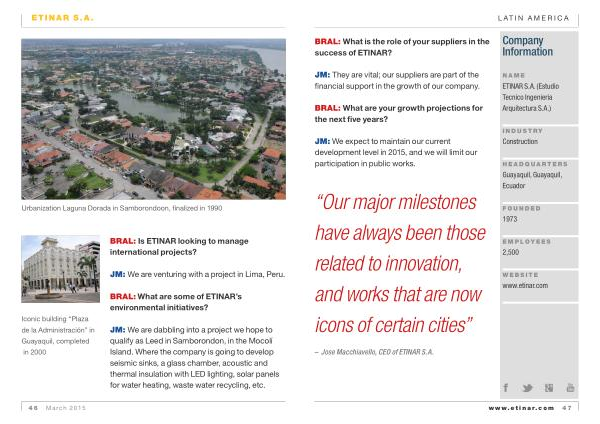
Task: Click page number 46 in the footer
Action: point(33,408)
